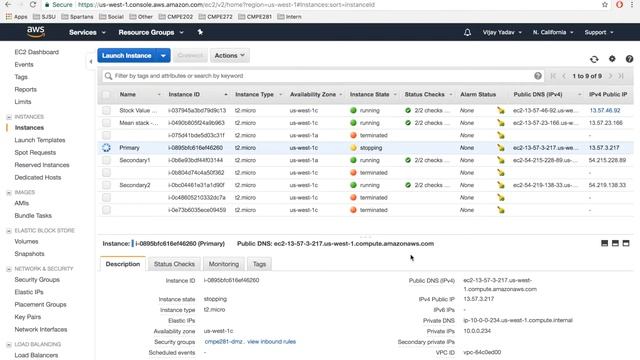Viewport: 640px width, 360px height.
Task: Click alarm icon for Primary row
Action: [501, 148]
